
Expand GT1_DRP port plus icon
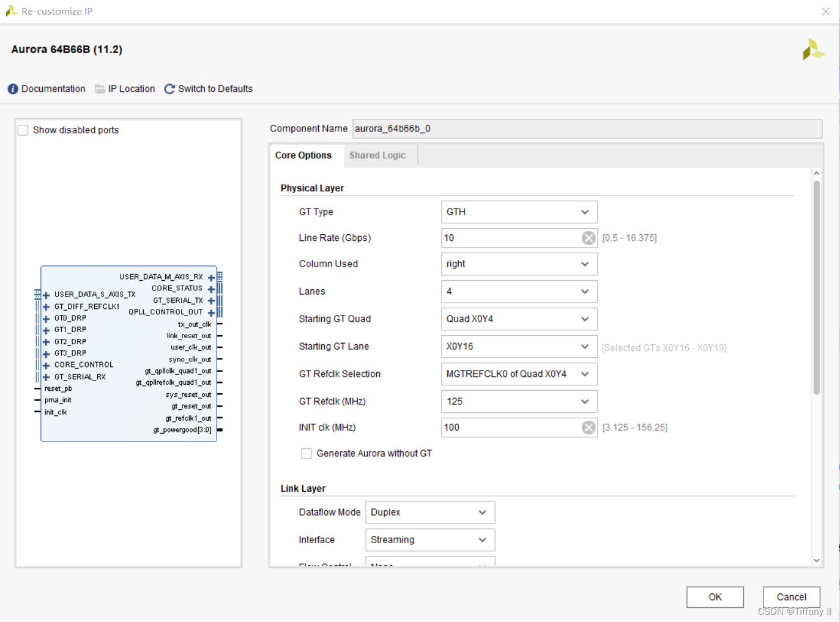(46, 330)
